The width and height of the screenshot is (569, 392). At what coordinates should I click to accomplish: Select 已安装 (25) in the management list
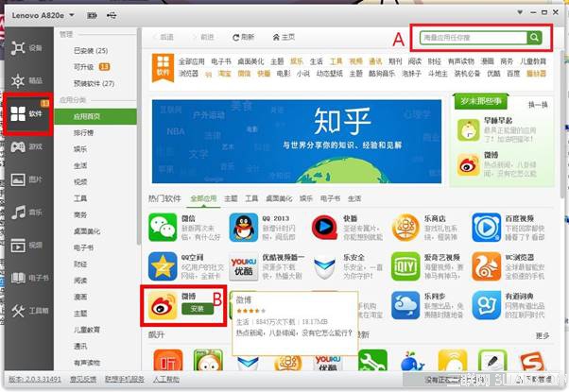pos(91,50)
